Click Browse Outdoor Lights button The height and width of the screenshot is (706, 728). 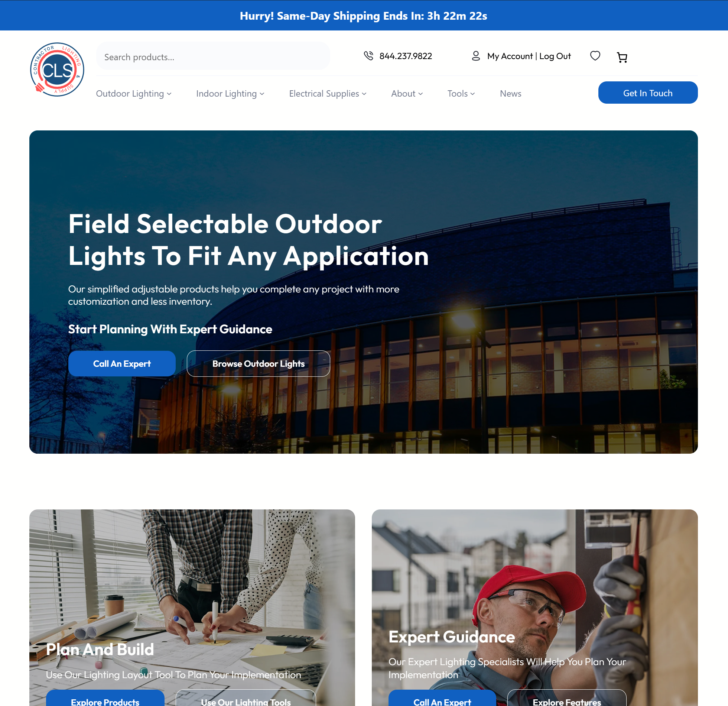tap(259, 363)
